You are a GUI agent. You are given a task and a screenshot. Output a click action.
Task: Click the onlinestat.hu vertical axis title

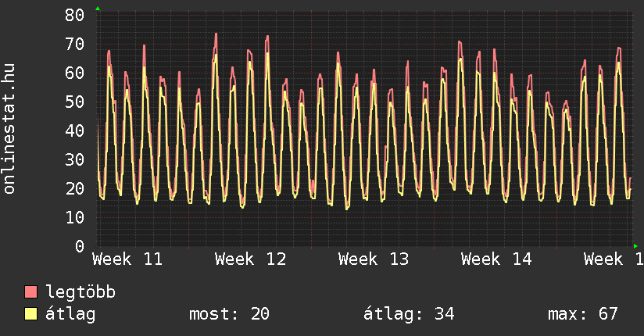pos(9,130)
